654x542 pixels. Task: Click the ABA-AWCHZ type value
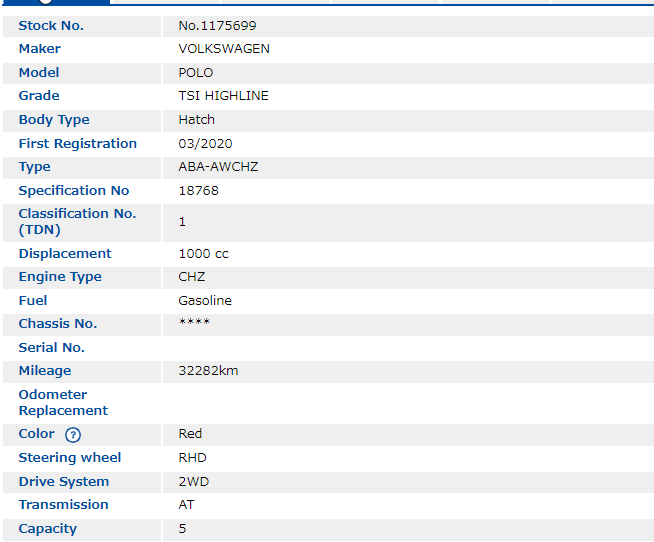click(x=218, y=167)
